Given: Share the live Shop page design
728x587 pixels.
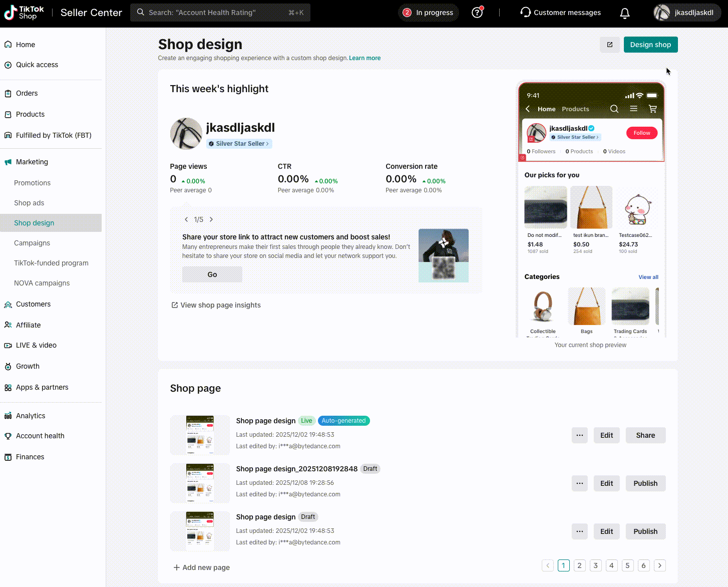Looking at the screenshot, I should tap(646, 435).
